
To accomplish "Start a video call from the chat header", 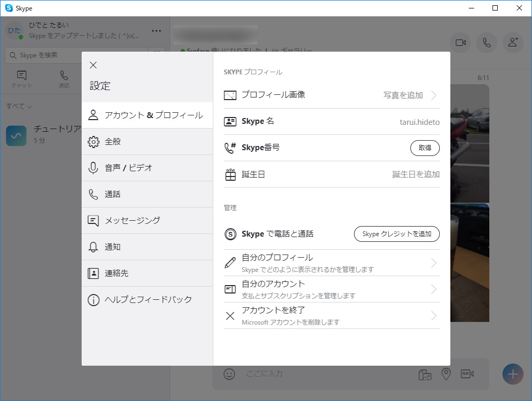I will [460, 43].
